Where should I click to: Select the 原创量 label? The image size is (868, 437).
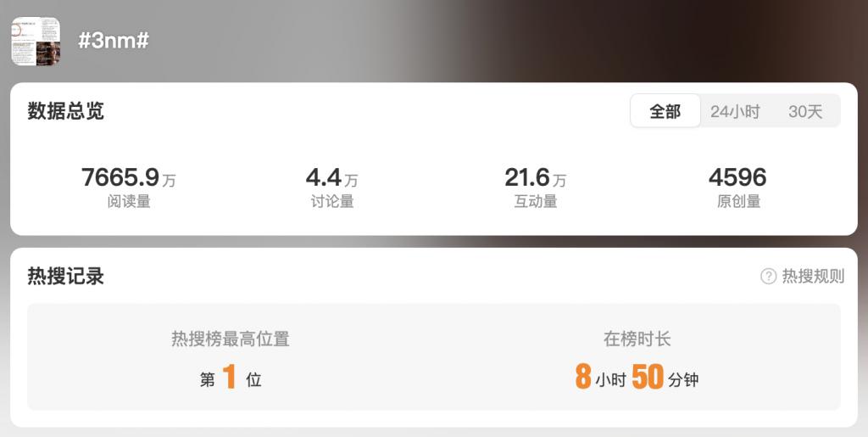coord(738,202)
